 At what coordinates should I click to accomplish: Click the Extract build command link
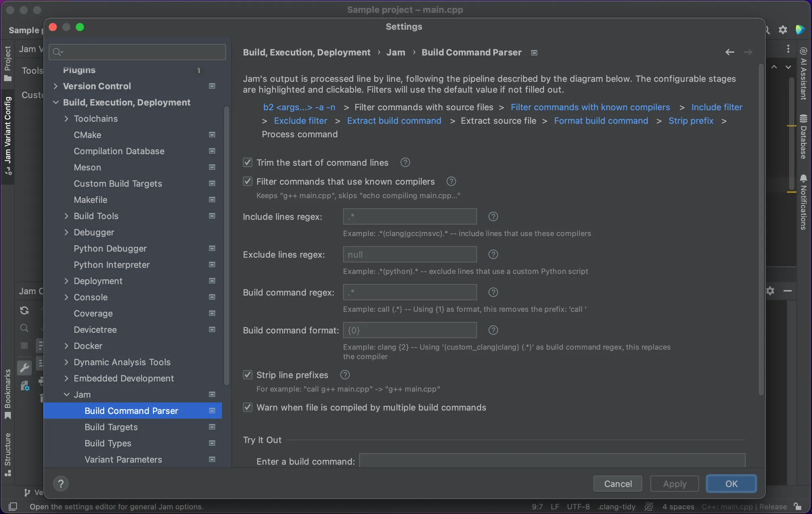click(x=394, y=121)
